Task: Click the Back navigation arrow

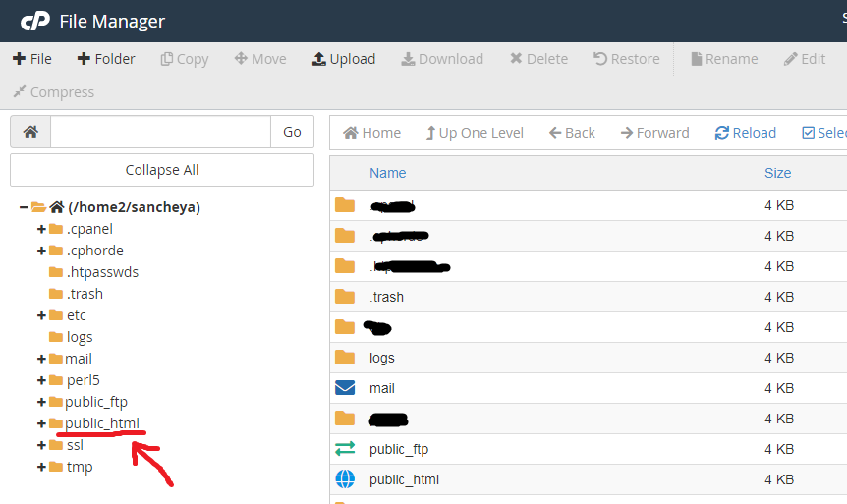Action: [x=572, y=133]
